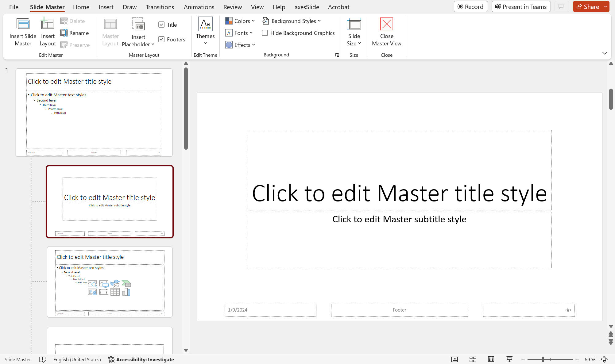Uncheck the Footers checkbox
This screenshot has height=364, width=615.
(161, 39)
